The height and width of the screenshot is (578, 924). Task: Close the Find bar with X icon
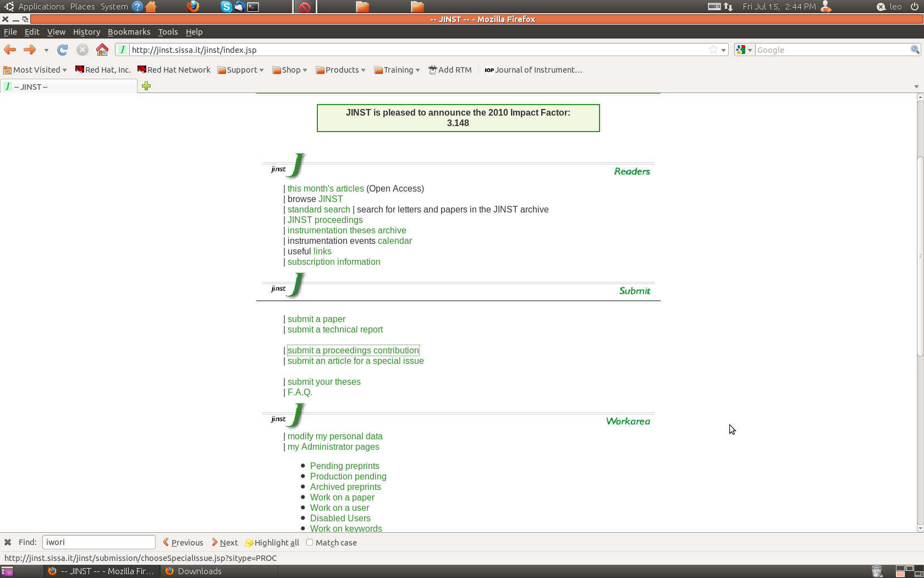point(8,542)
